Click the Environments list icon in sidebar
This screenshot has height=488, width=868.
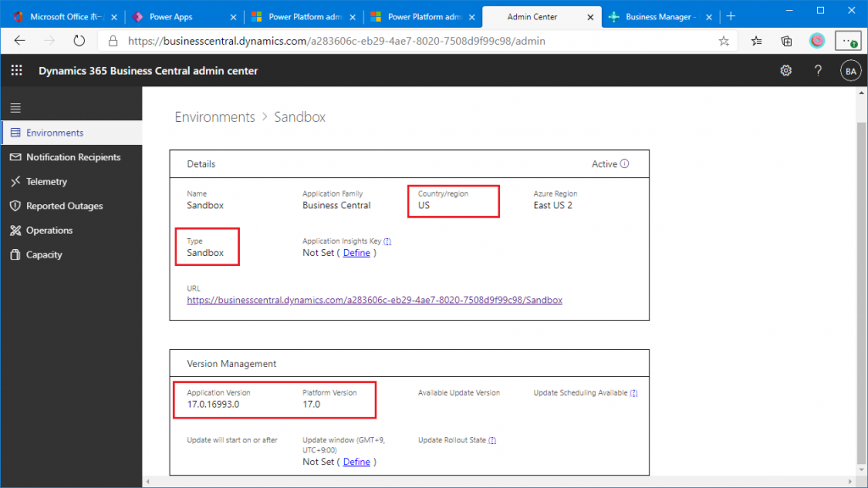click(x=15, y=133)
